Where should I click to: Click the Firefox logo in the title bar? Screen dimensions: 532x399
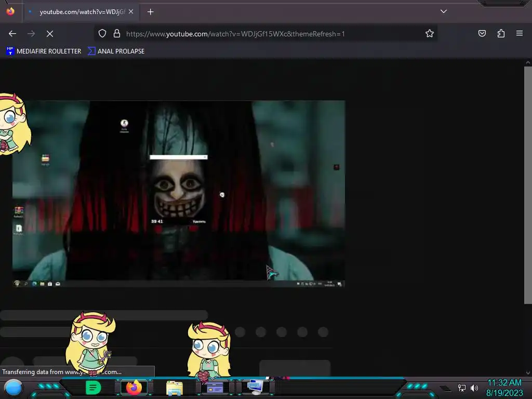pos(10,11)
